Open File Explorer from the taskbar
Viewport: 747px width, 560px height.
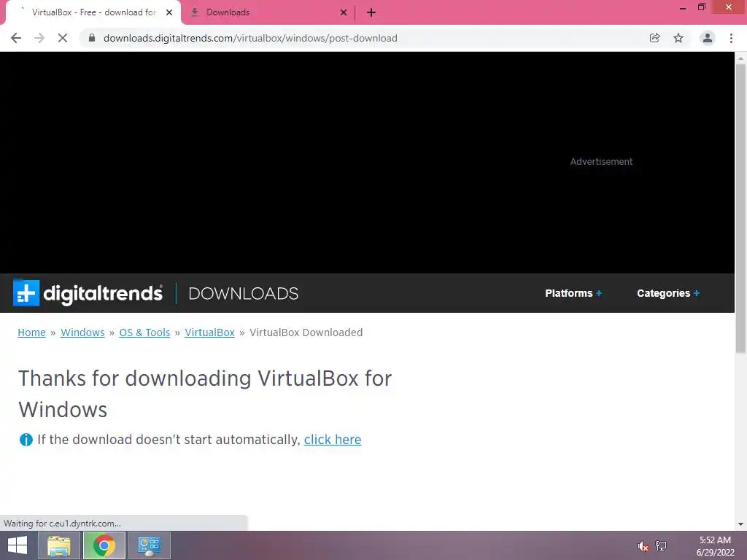coord(58,545)
